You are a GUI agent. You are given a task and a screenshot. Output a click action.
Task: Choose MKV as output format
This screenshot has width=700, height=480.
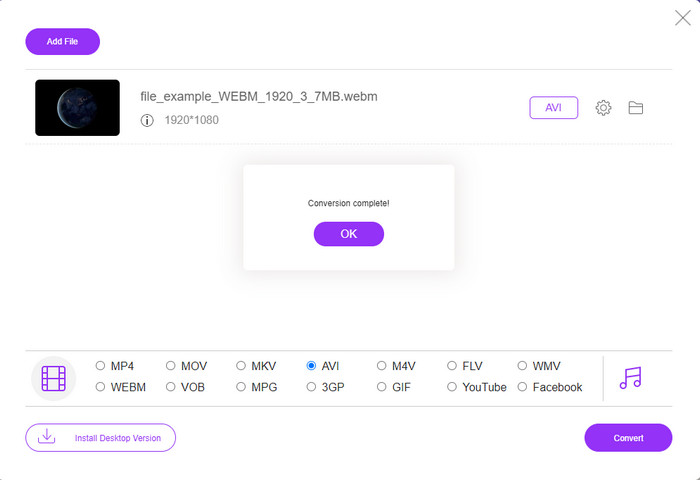241,366
